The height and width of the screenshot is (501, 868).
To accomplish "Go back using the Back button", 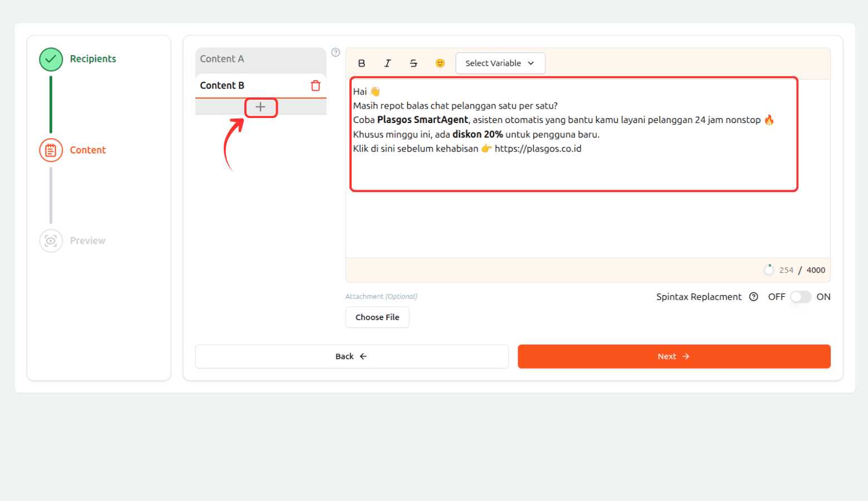I will click(351, 356).
